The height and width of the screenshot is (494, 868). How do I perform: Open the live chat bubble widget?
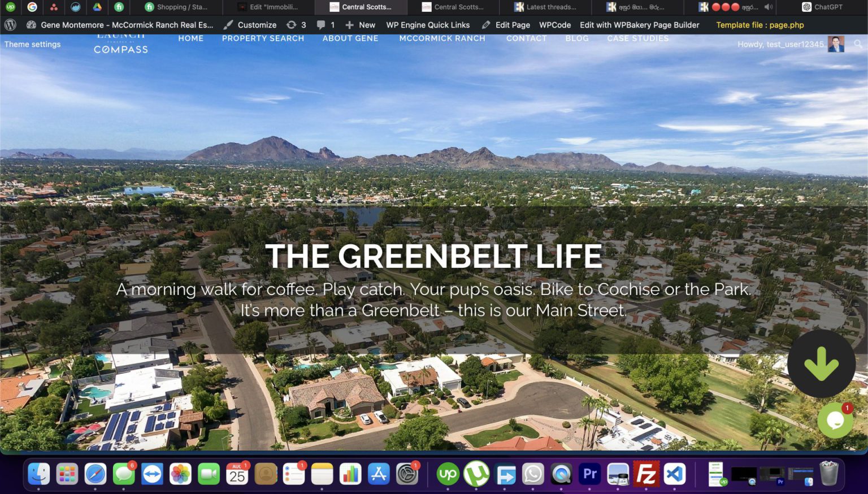pos(835,420)
